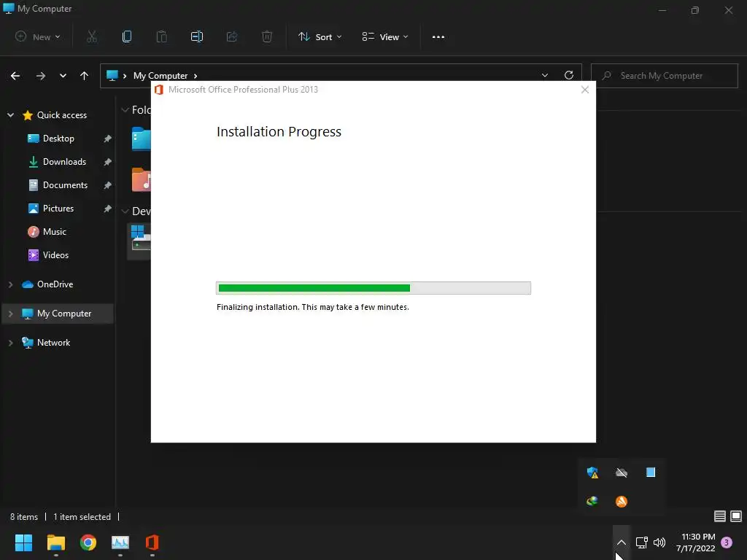Open the address bar history dropdown
The width and height of the screenshot is (747, 560).
545,75
